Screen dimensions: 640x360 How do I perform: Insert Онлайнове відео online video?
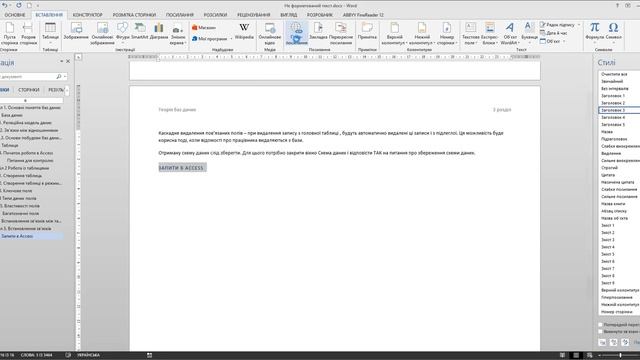[x=270, y=33]
